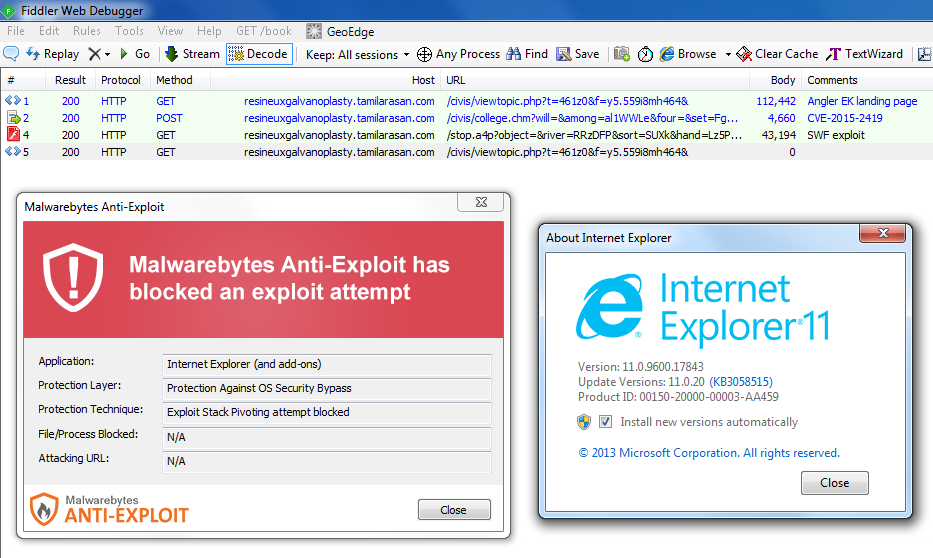This screenshot has width=933, height=558.
Task: Click the timer stopwatch icon
Action: [x=645, y=54]
